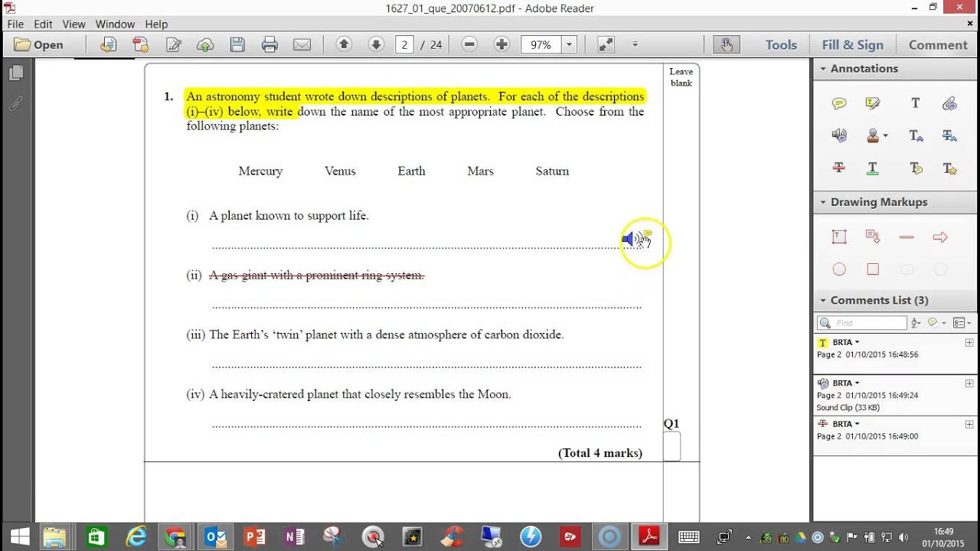
Task: Zoom out with minus button
Action: 470,44
